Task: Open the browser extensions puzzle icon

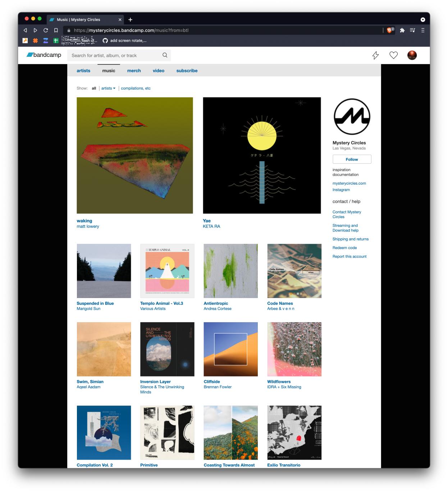Action: click(402, 30)
